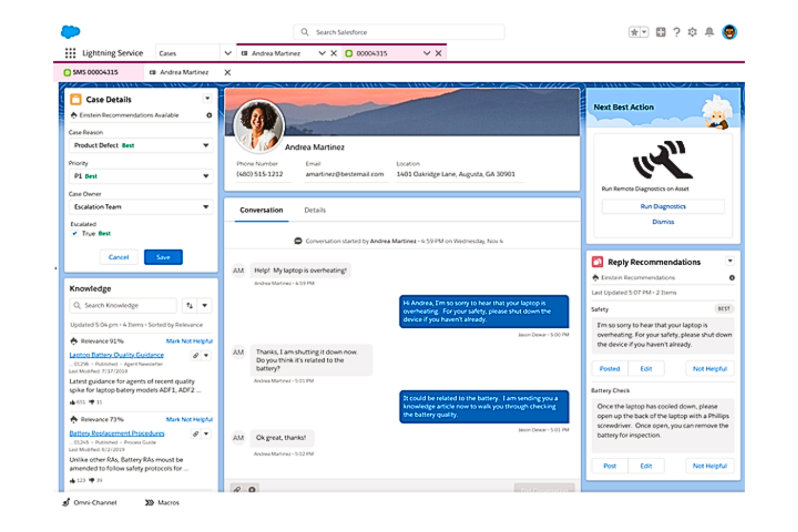This screenshot has height=532, width=798.
Task: Close the 00004315 workspace tab
Action: click(x=438, y=53)
